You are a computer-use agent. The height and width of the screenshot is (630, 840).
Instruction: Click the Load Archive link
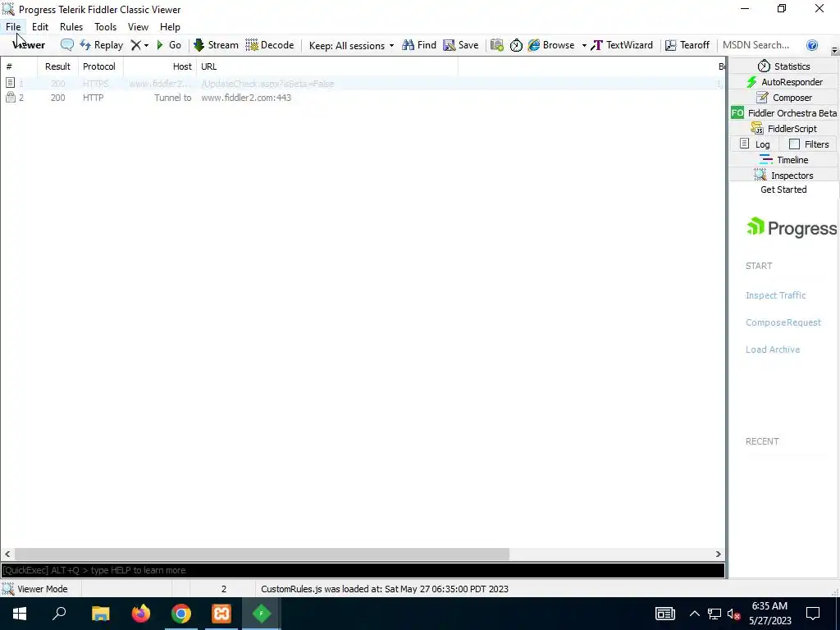pyautogui.click(x=773, y=349)
